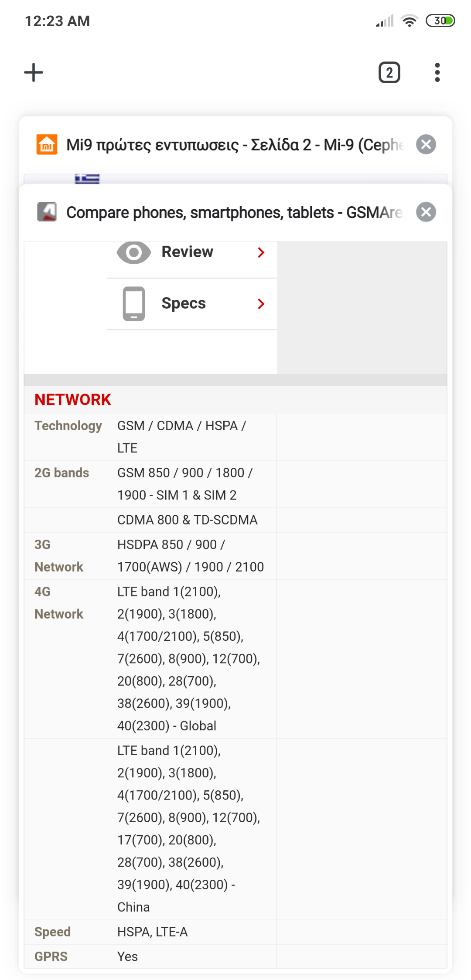Tap the tab count indicator showing 2
This screenshot has width=471, height=980.
pyautogui.click(x=389, y=72)
